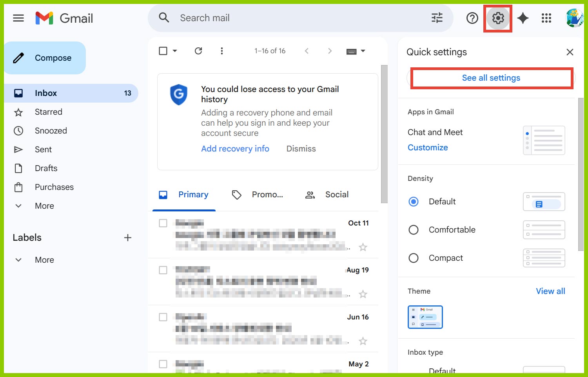
Task: Select the Aug 19 email checkbox
Action: click(x=163, y=270)
